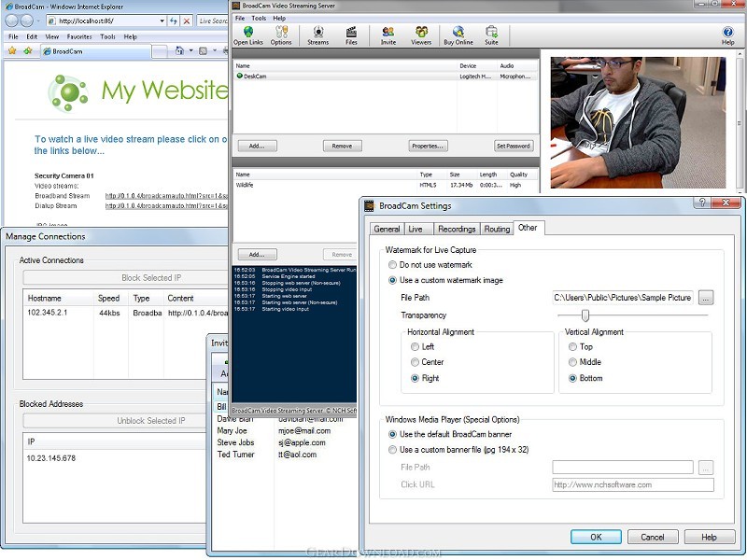
Task: Open the IE View menu
Action: tap(52, 36)
